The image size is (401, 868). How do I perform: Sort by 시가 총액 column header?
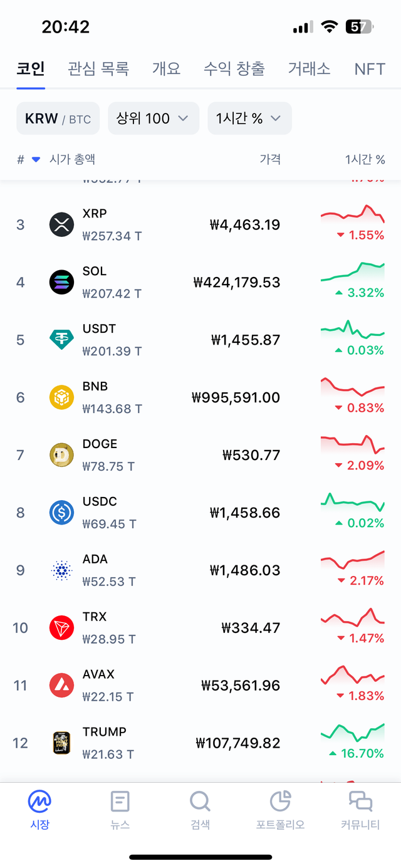pos(72,160)
